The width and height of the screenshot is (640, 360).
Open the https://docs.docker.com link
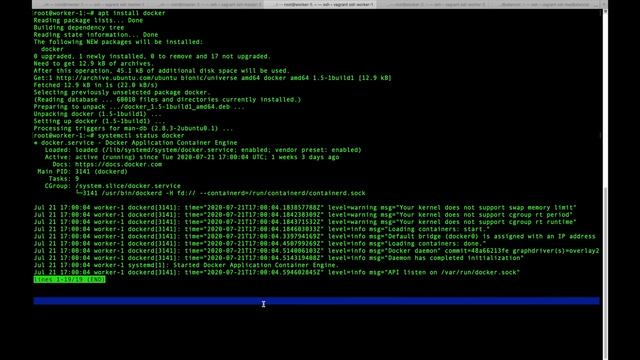(x=118, y=164)
